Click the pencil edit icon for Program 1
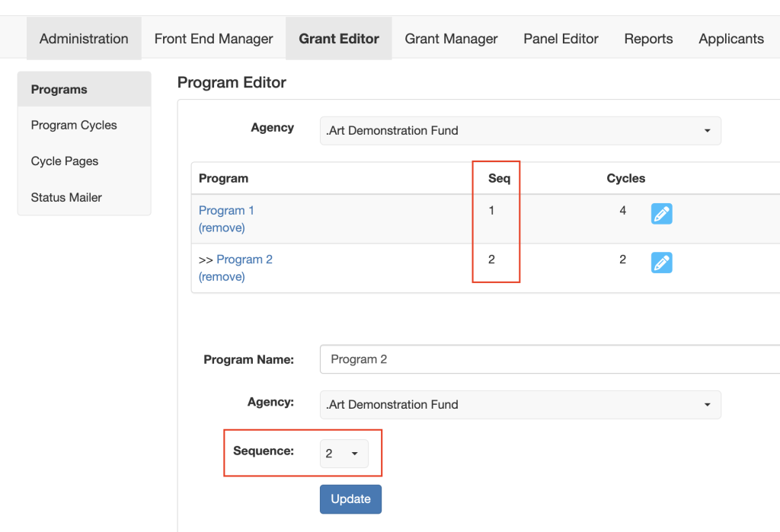 pyautogui.click(x=661, y=214)
